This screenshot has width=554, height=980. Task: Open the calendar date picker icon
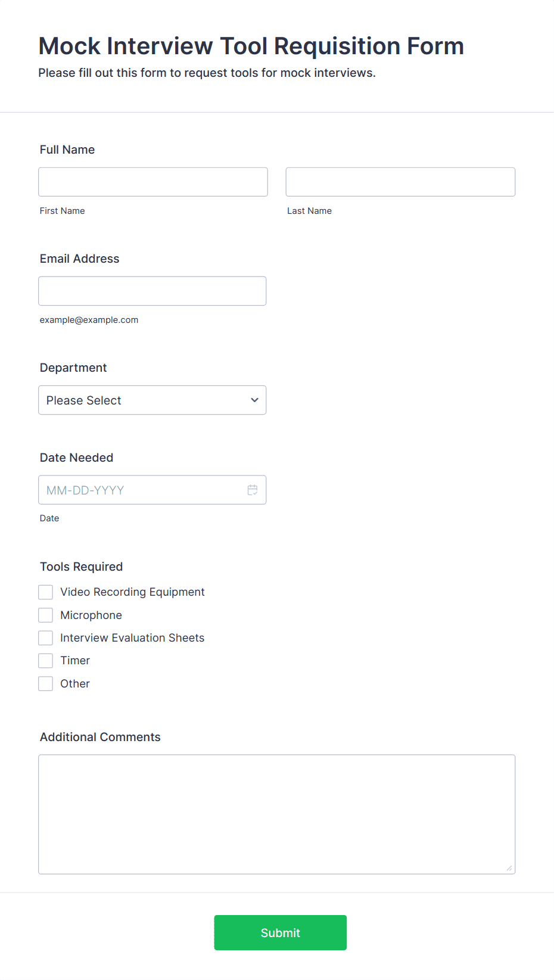click(x=253, y=490)
